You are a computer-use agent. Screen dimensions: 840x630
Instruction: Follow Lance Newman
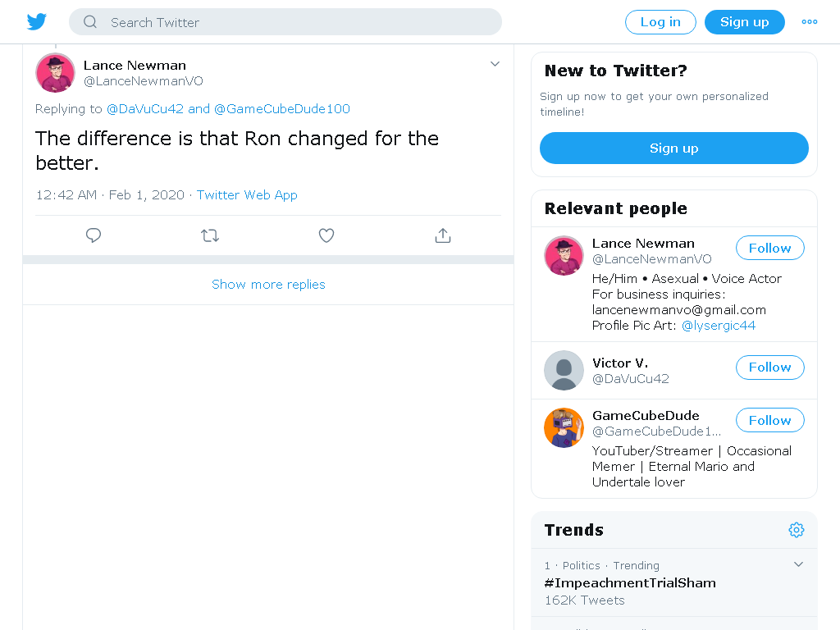coord(769,248)
